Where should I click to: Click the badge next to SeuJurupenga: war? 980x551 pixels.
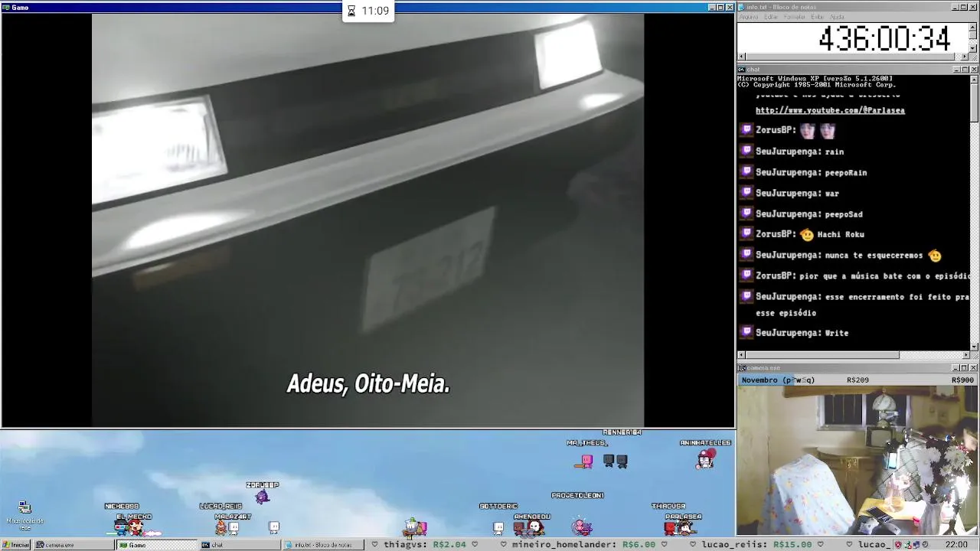(x=746, y=193)
